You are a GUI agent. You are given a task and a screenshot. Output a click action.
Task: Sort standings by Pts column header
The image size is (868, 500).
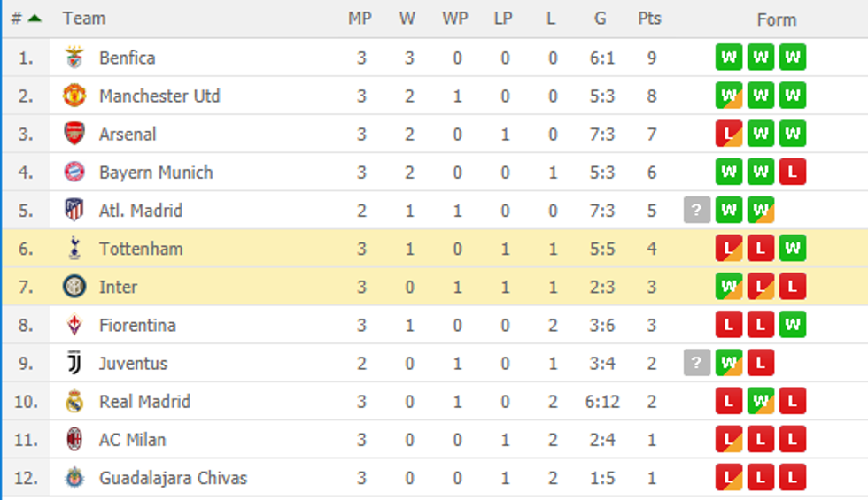[x=649, y=19]
